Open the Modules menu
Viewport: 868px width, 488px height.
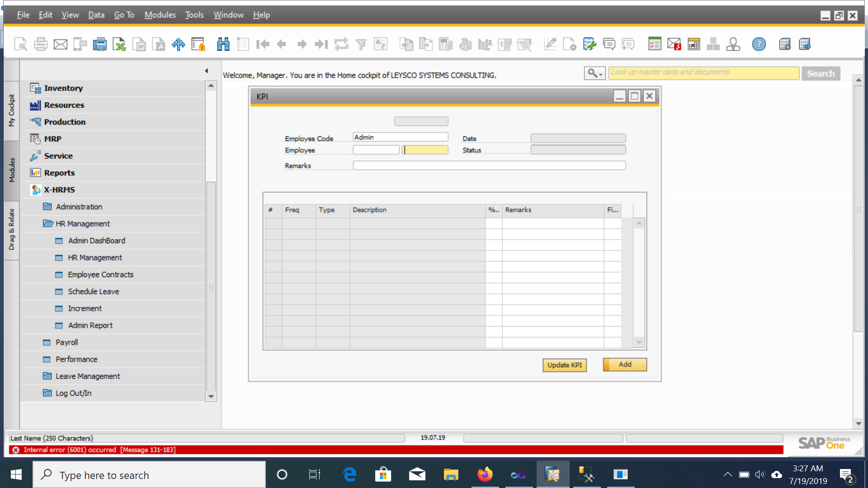[x=160, y=15]
